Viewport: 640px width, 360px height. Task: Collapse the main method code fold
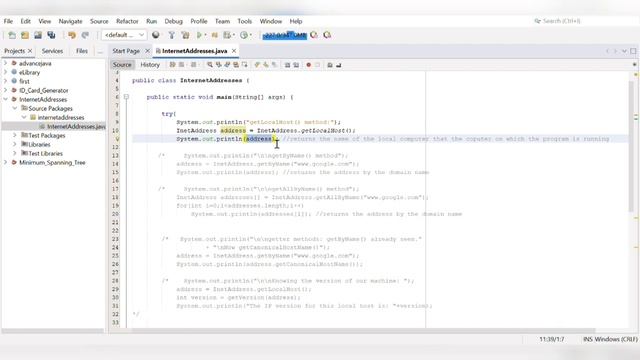126,97
